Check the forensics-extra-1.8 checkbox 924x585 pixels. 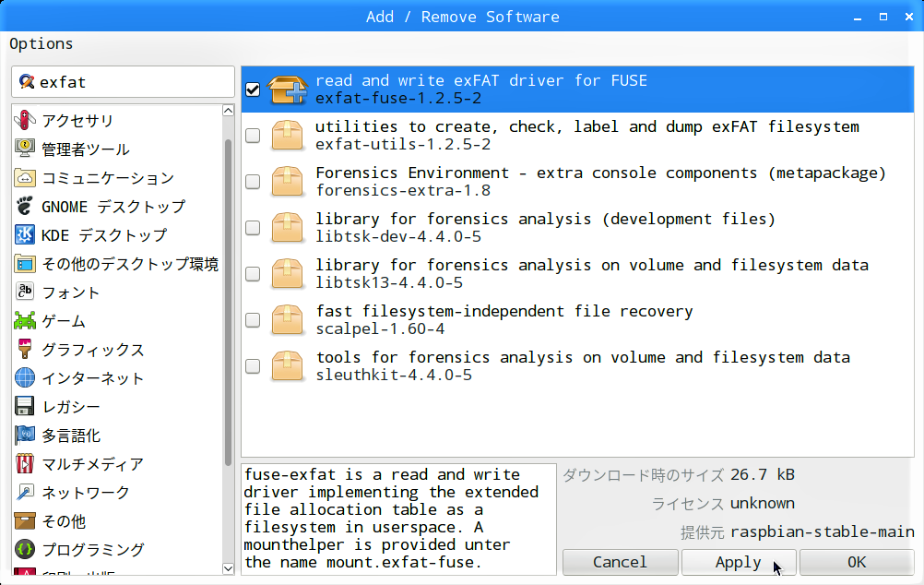tap(253, 182)
